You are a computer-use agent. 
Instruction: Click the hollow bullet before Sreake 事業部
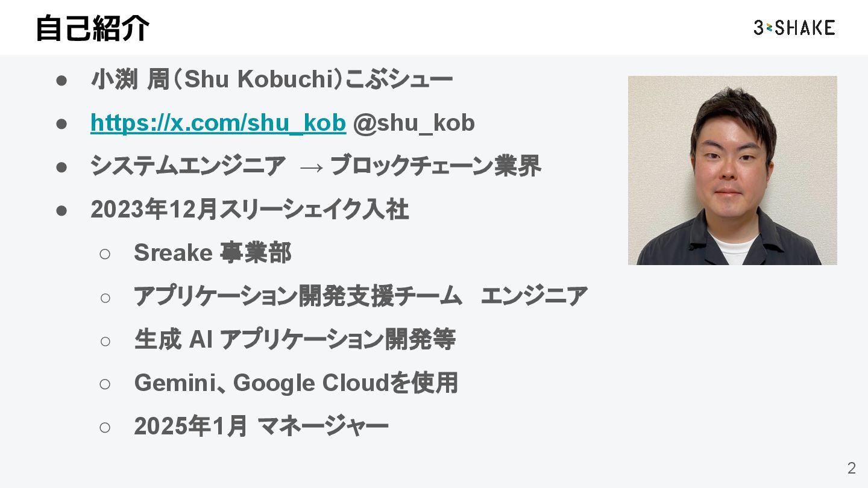coord(105,254)
